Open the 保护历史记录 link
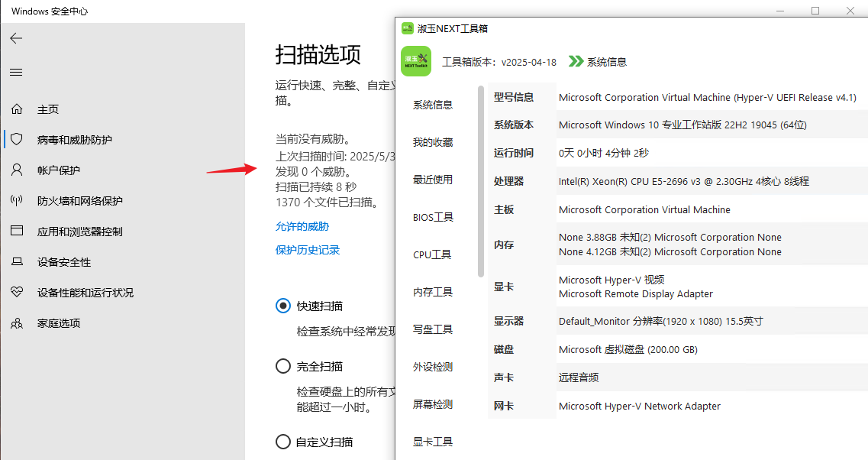868x460 pixels. tap(308, 250)
